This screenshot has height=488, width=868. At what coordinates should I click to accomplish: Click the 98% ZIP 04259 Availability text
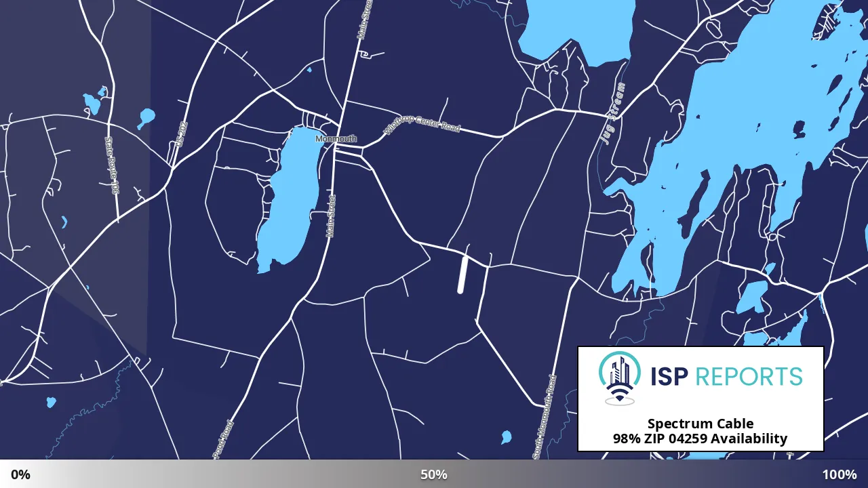pos(701,439)
